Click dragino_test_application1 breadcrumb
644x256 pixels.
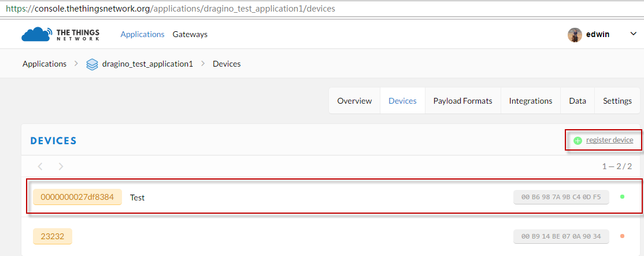tap(147, 64)
